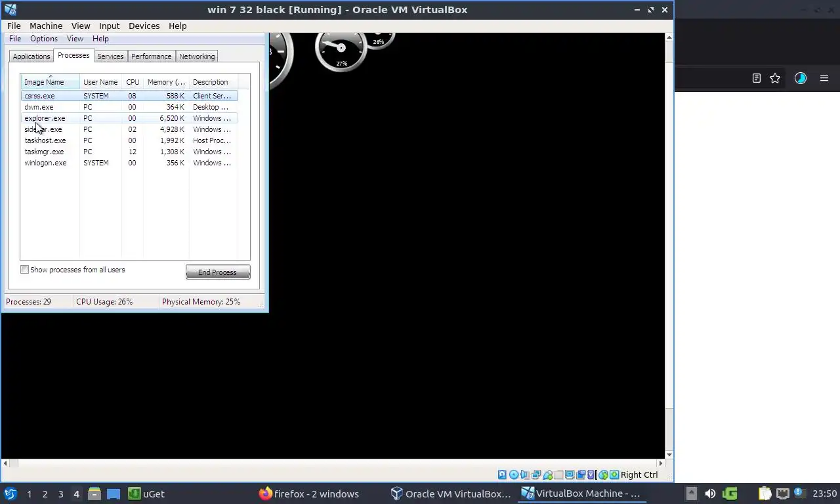The width and height of the screenshot is (840, 504).
Task: Click the network adapters icon in VirtualBox status bar
Action: [x=536, y=474]
